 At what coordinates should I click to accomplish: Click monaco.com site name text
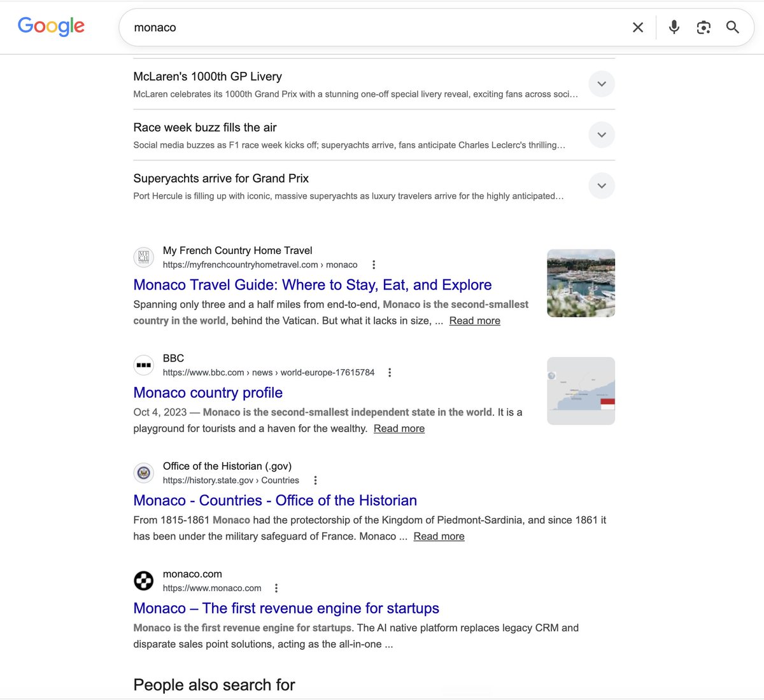(x=192, y=573)
